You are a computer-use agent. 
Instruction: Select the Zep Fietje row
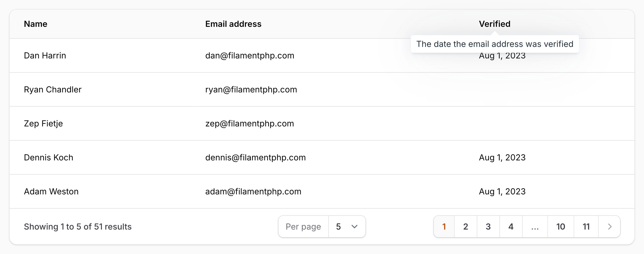(x=322, y=123)
